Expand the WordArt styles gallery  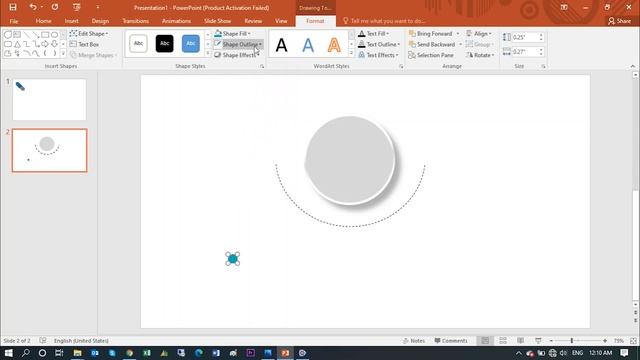pyautogui.click(x=351, y=53)
